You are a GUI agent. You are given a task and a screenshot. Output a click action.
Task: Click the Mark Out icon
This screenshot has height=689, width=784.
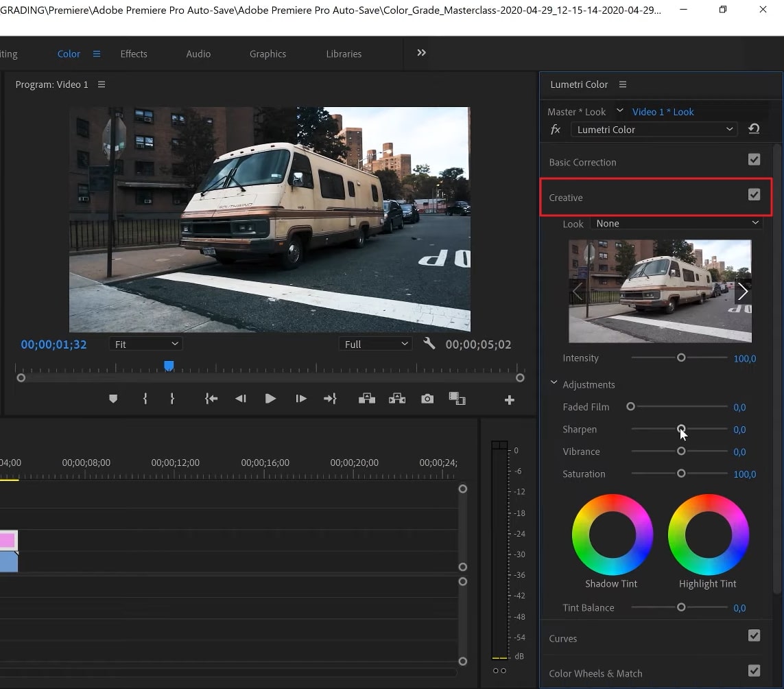(x=172, y=398)
